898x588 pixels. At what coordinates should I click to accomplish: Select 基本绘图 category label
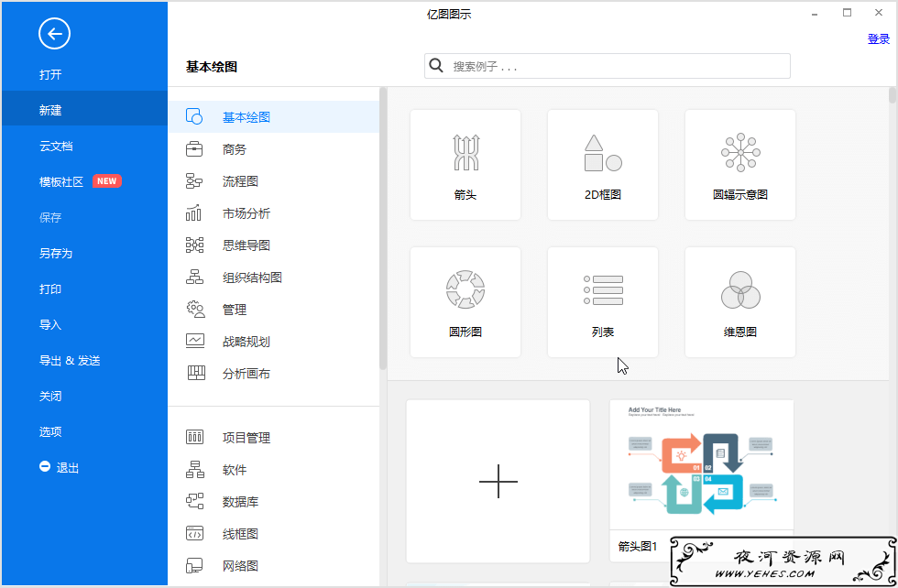coord(246,117)
